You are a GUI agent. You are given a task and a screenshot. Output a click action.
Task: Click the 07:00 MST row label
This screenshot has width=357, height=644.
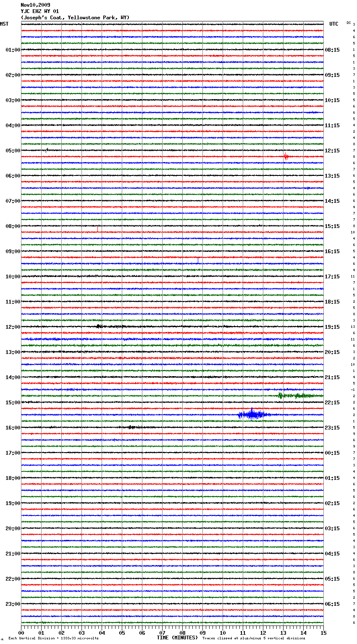[x=13, y=201]
